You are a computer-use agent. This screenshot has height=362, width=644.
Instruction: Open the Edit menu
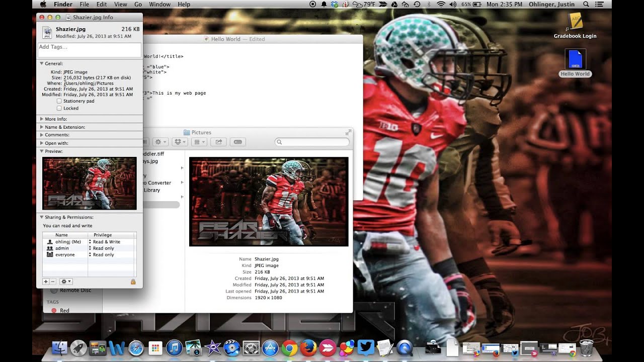(x=102, y=4)
